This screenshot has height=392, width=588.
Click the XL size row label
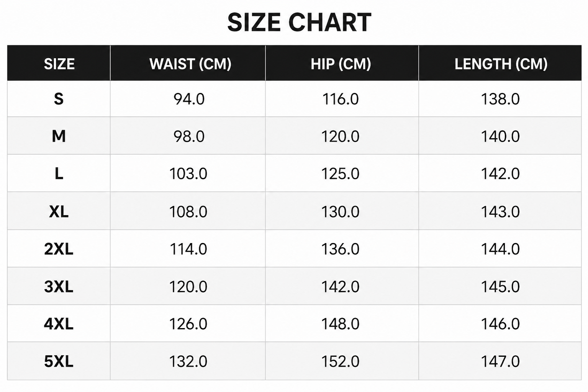pos(59,211)
